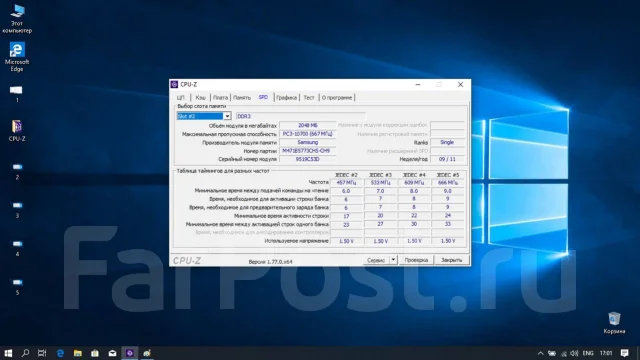Select the DDR3 memory type field
The width and height of the screenshot is (640, 360).
(301, 116)
